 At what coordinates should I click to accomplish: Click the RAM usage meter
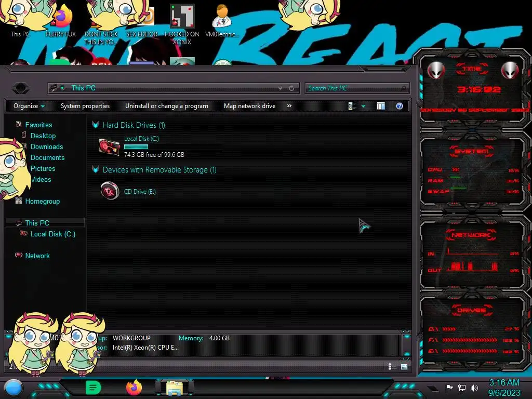[473, 180]
